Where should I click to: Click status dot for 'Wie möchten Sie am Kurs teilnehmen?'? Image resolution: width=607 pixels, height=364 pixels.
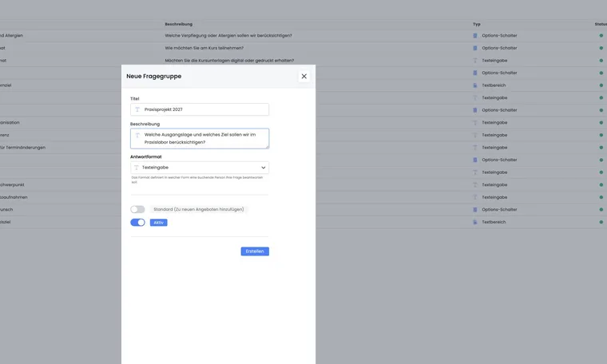tap(601, 48)
